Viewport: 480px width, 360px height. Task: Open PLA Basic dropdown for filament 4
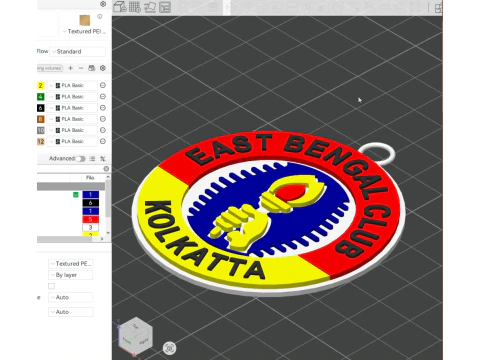pos(72,97)
